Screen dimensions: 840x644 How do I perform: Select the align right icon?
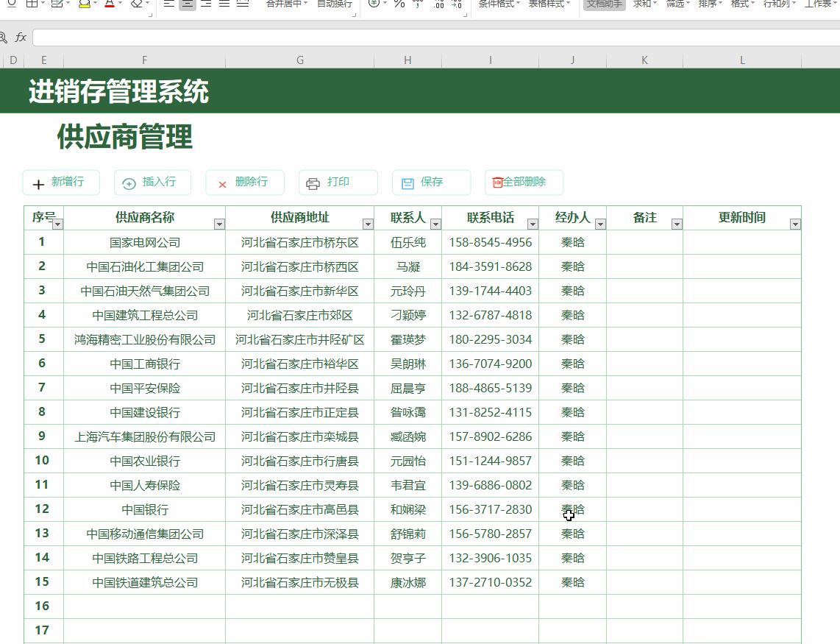coord(205,5)
